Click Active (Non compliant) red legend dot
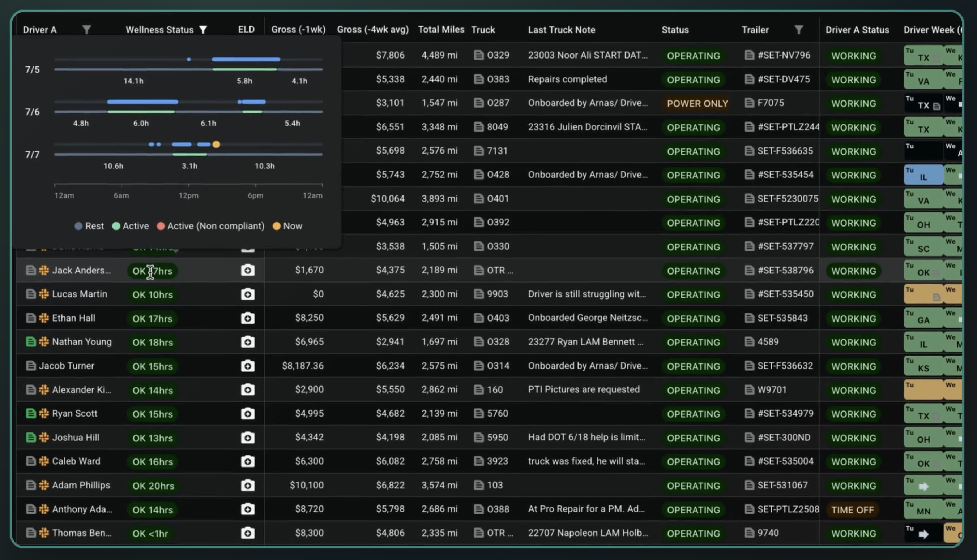 click(x=161, y=226)
